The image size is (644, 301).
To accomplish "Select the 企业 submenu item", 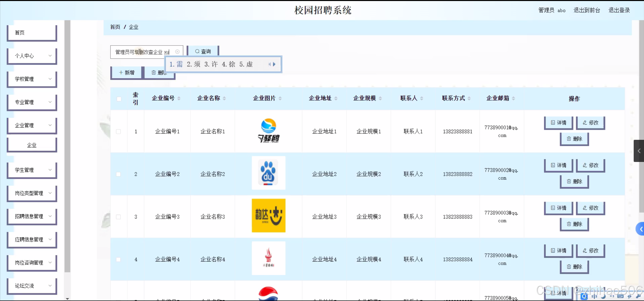I will (x=32, y=145).
